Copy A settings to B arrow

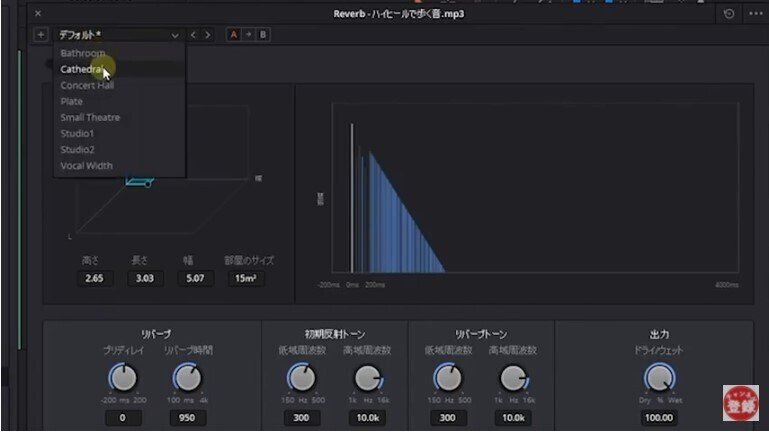(248, 35)
